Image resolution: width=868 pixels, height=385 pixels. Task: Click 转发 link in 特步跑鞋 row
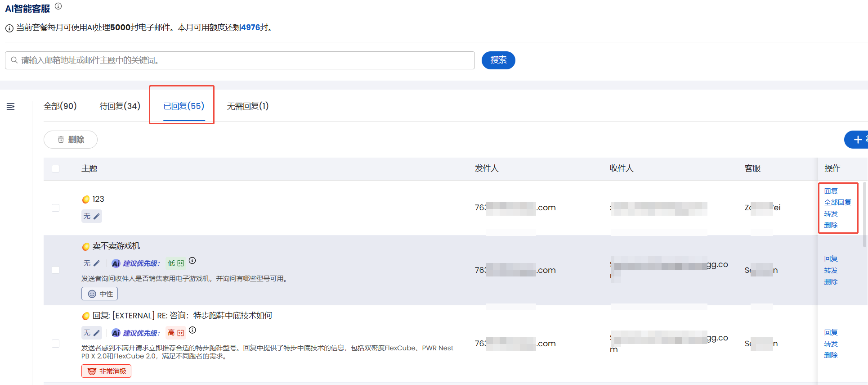coord(831,344)
